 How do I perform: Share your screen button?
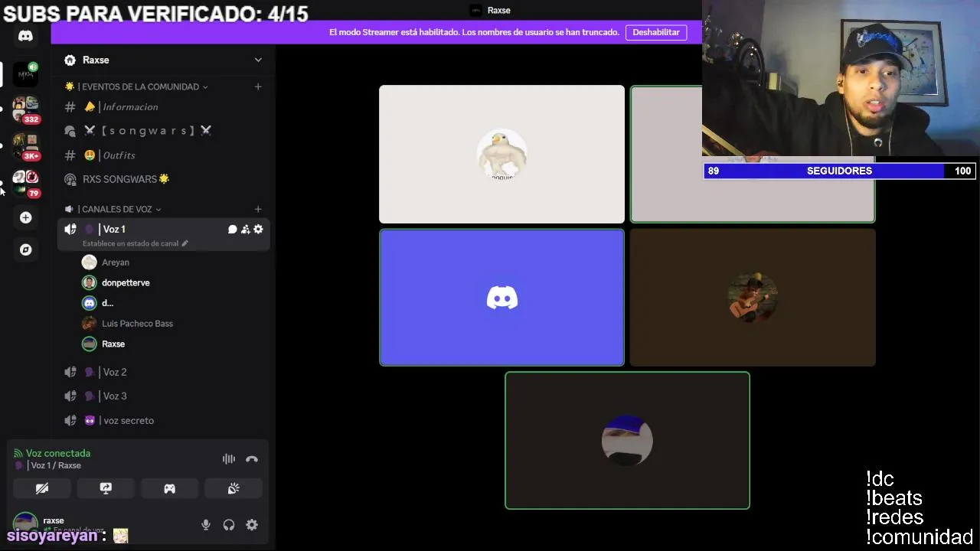click(106, 488)
